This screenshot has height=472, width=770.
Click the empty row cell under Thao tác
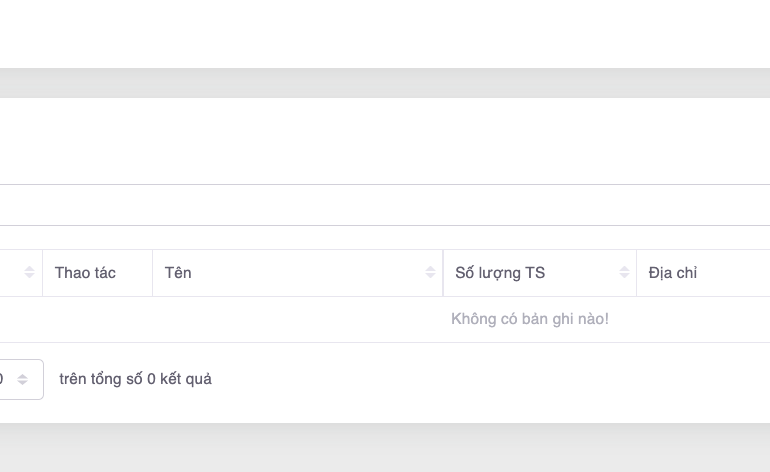tap(96, 319)
